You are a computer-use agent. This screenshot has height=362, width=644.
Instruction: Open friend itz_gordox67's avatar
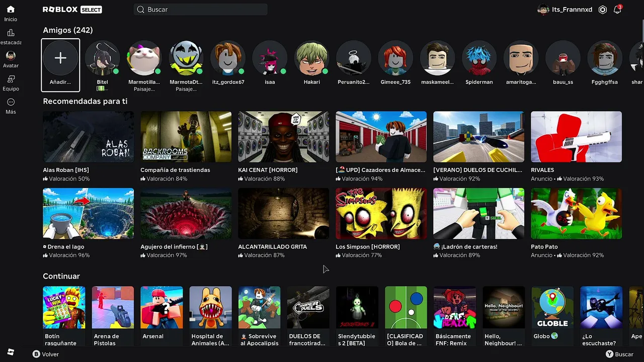[x=228, y=58]
